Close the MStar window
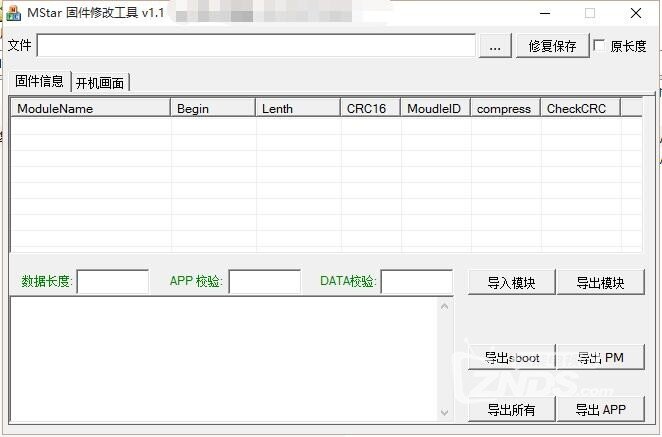This screenshot has height=437, width=662. click(x=636, y=13)
